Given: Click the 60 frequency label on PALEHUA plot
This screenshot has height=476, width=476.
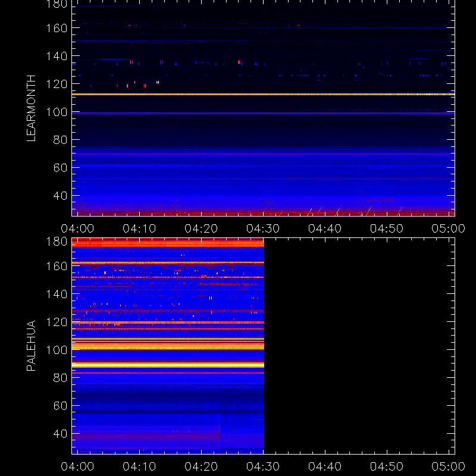Looking at the screenshot, I should (60, 406).
